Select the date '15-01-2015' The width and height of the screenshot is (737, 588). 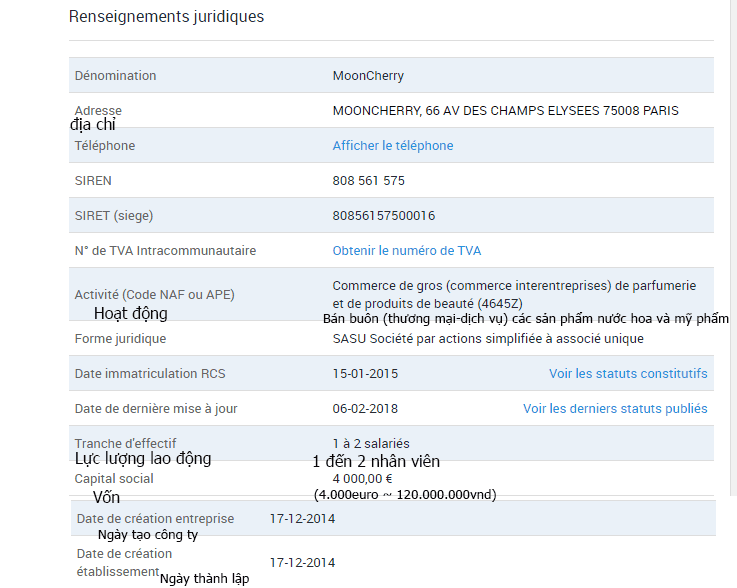[x=365, y=374]
